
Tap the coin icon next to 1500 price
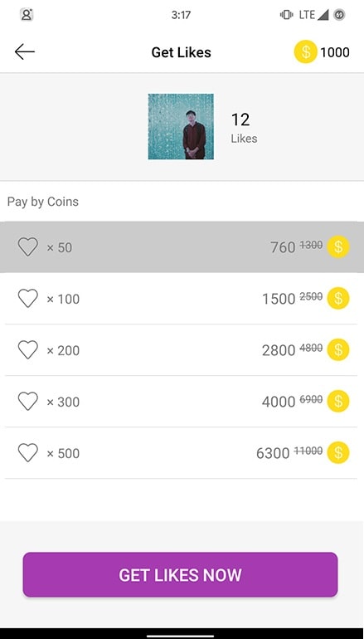338,298
